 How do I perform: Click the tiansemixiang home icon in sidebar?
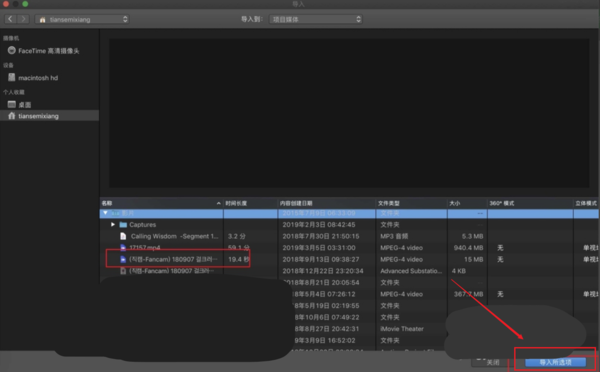[x=11, y=116]
